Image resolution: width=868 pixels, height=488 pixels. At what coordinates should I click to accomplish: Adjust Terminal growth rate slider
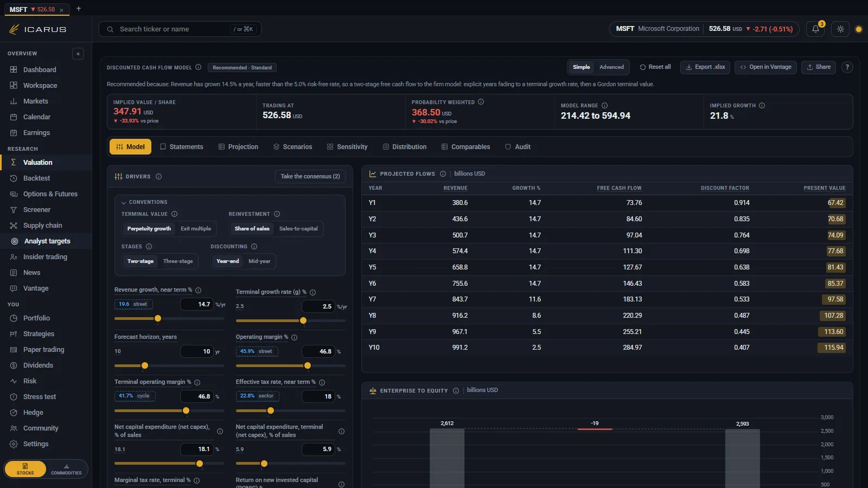290,321
